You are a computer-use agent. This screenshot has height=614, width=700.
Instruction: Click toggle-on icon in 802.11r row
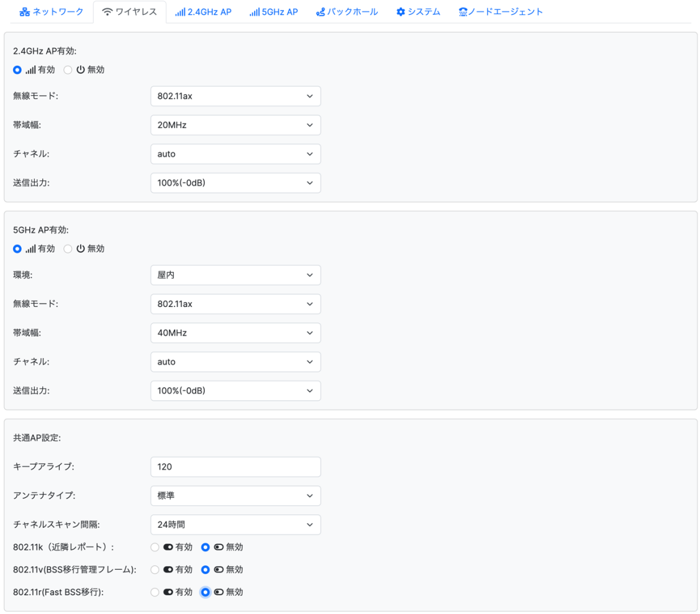168,592
